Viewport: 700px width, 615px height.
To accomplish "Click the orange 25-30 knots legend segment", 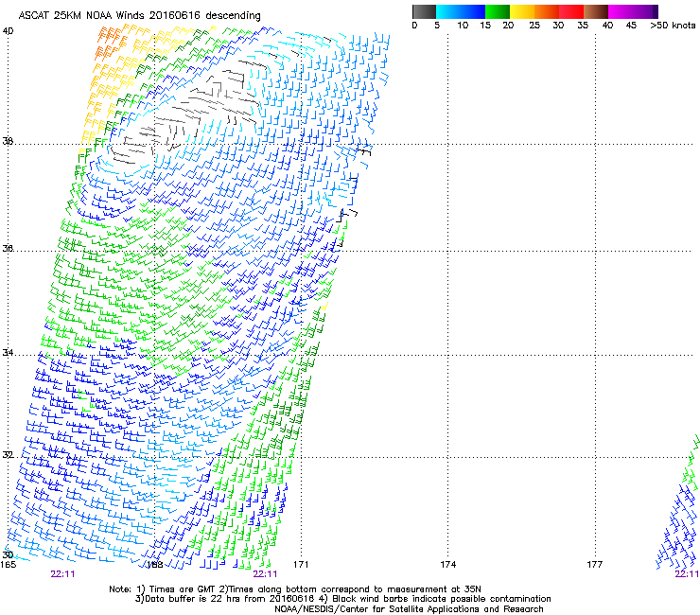I will pos(547,11).
